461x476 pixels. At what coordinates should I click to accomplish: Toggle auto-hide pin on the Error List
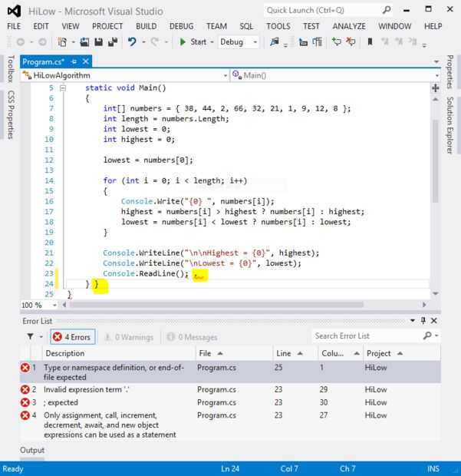pyautogui.click(x=423, y=321)
